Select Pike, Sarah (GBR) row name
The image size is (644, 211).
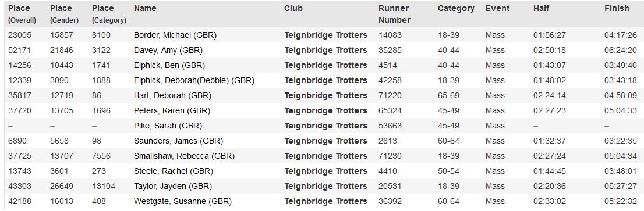[x=168, y=126]
